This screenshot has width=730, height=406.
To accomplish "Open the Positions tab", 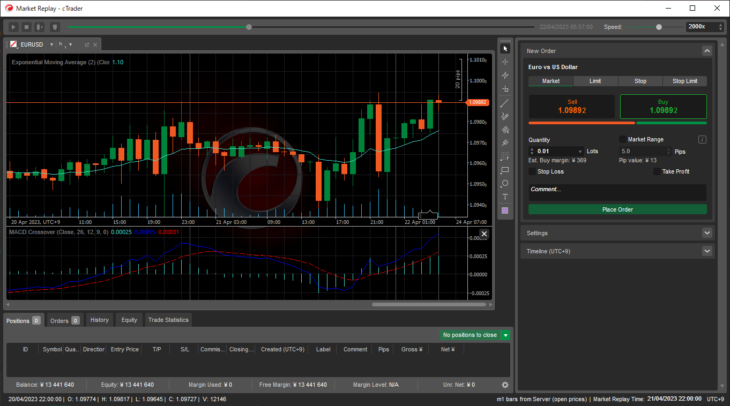I will pyautogui.click(x=24, y=320).
